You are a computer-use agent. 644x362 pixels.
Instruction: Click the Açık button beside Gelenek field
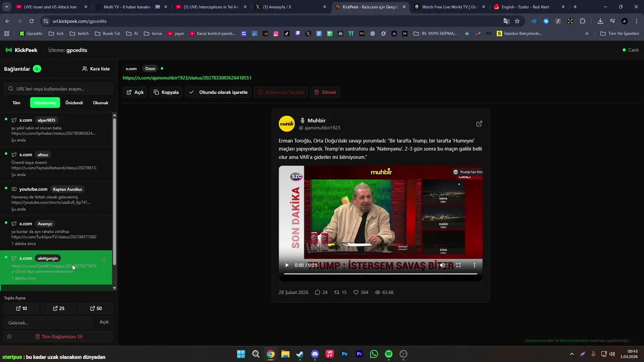tap(104, 322)
